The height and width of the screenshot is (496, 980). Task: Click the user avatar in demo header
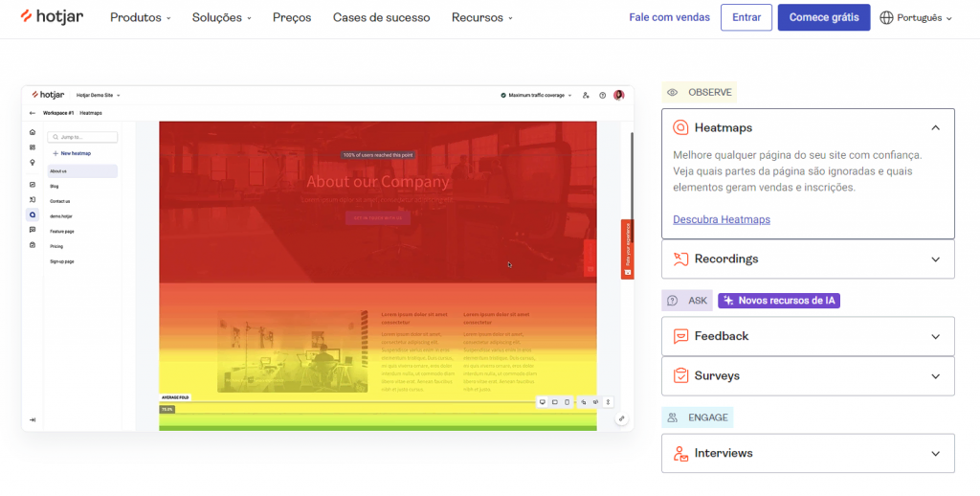click(619, 95)
